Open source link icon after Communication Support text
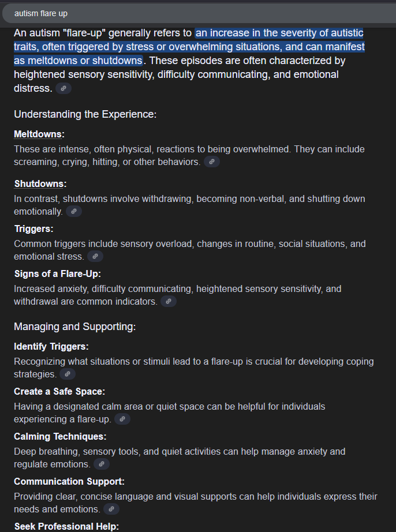Viewport: 396px width, 532px height. 111,509
